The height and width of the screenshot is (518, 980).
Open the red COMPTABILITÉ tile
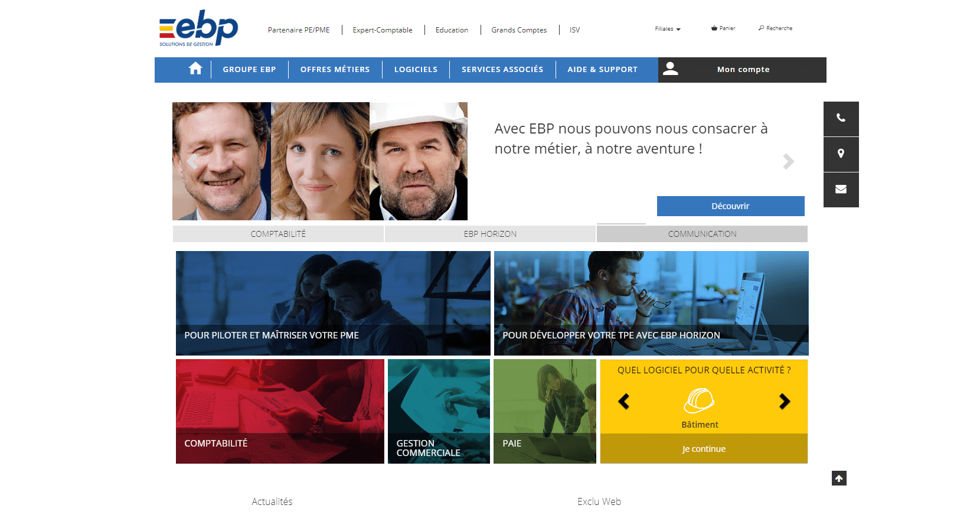280,411
